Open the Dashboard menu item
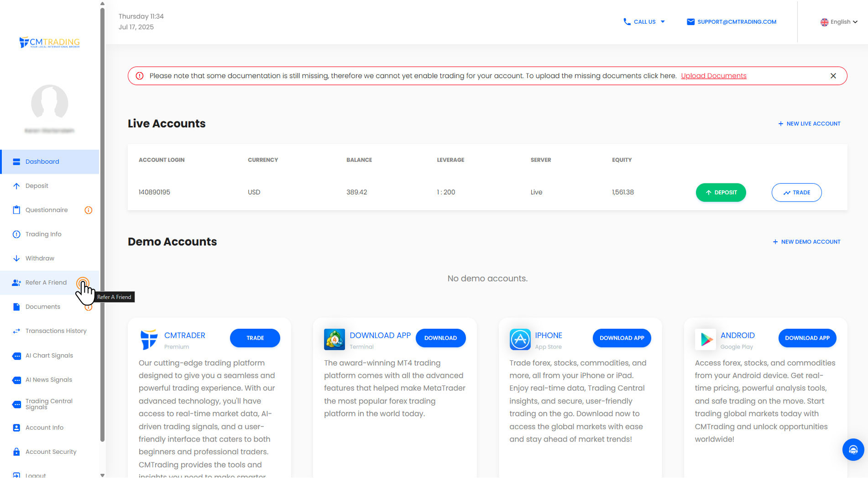 50,162
